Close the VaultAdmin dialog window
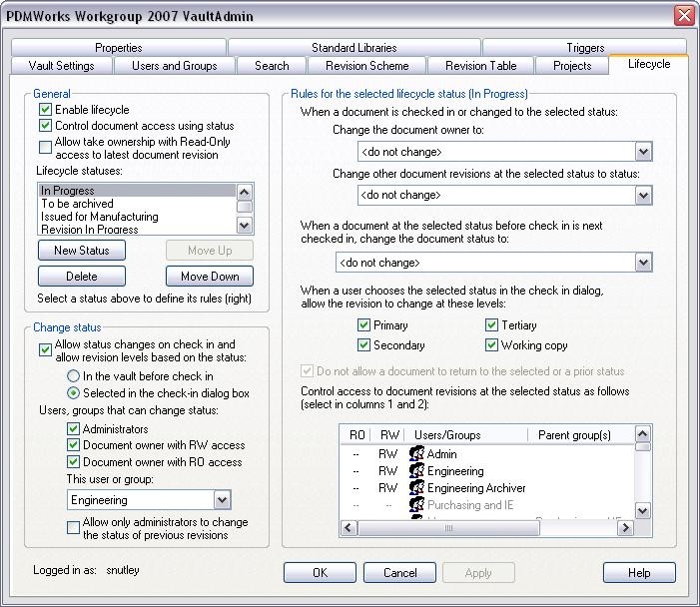This screenshot has width=700, height=607. pos(684,16)
